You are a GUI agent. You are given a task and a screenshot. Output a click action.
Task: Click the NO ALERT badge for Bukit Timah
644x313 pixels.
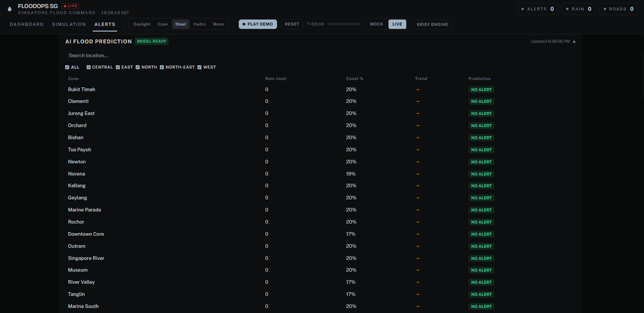click(481, 90)
